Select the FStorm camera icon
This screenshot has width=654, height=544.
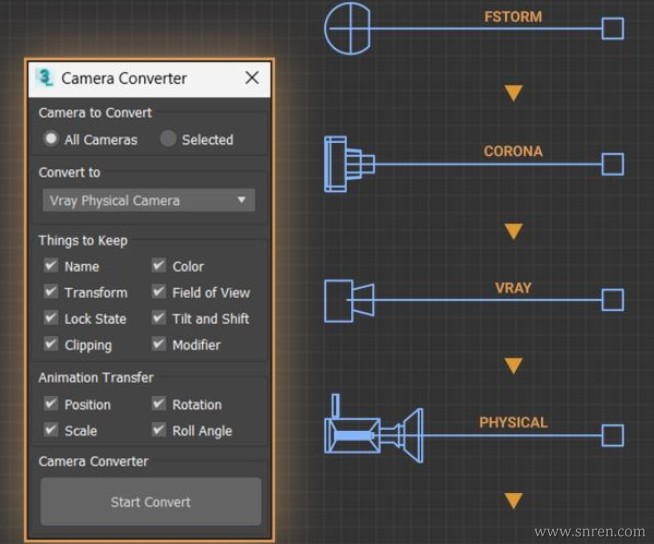click(347, 29)
